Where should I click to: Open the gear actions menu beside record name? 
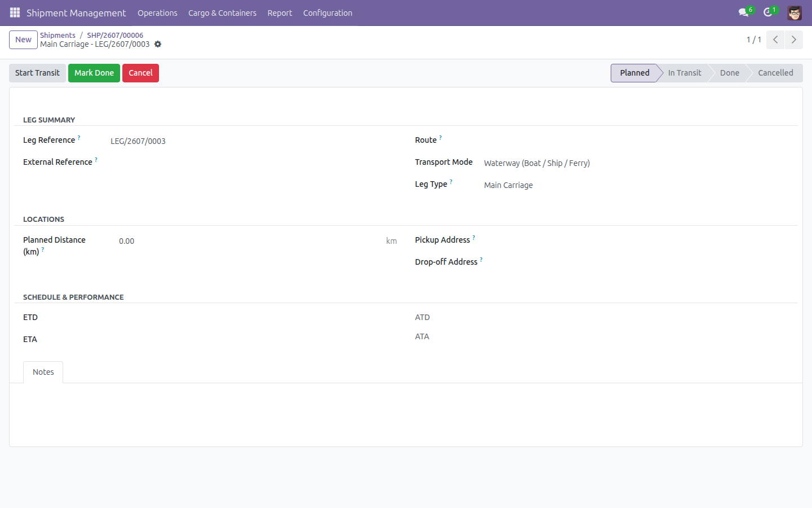point(158,44)
